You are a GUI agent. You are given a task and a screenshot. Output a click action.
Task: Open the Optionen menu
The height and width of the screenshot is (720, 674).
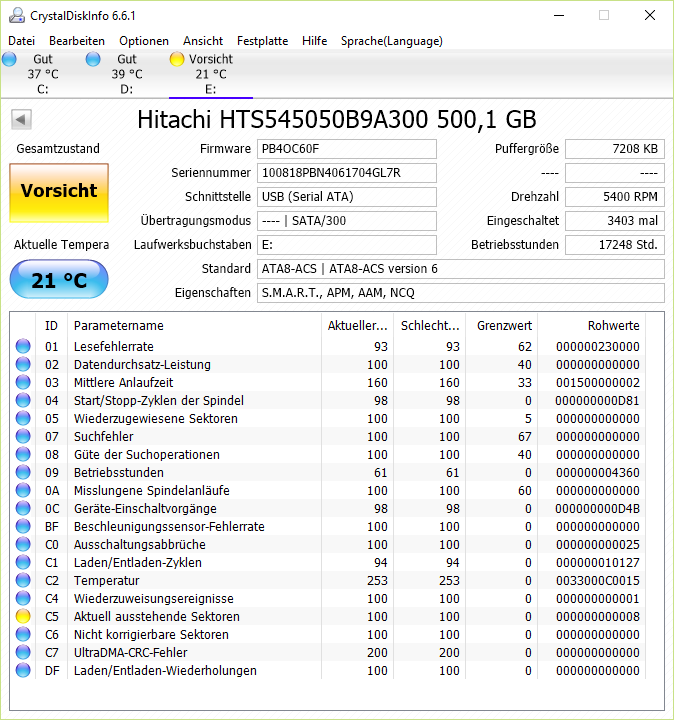tap(144, 41)
